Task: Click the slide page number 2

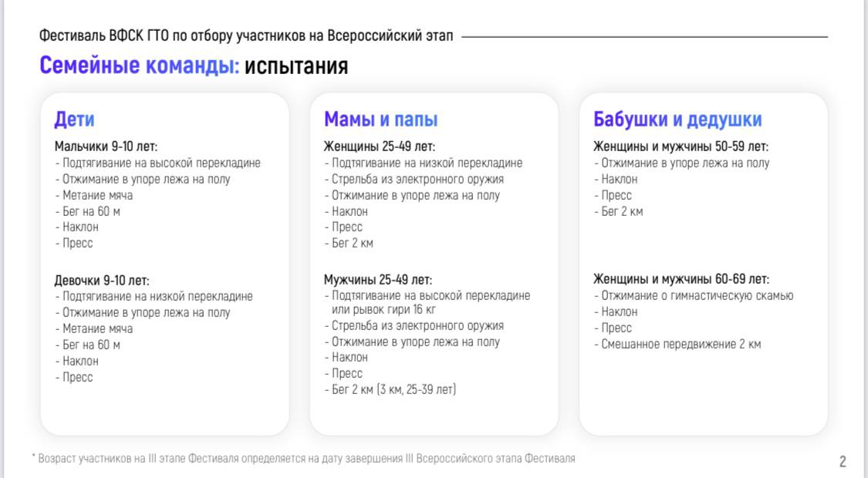Action: click(843, 462)
